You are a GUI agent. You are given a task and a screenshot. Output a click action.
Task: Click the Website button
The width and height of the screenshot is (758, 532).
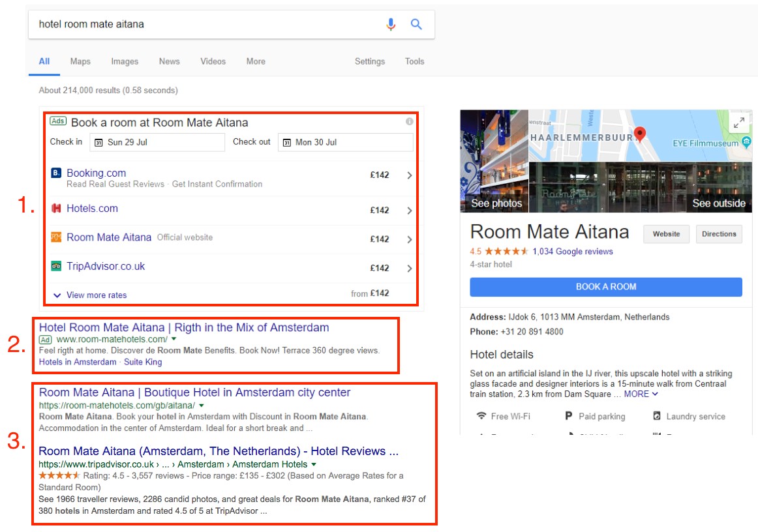coord(666,234)
